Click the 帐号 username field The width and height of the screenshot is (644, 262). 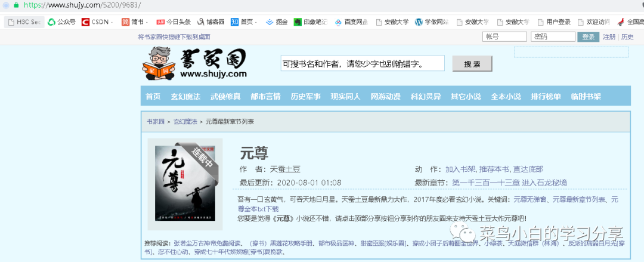(x=504, y=37)
